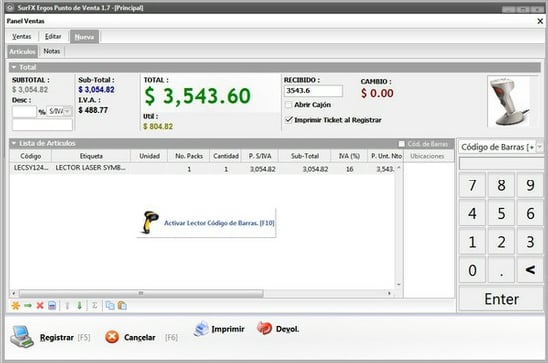Copy articles with copy icon
This screenshot has width=548, height=363.
(110, 306)
